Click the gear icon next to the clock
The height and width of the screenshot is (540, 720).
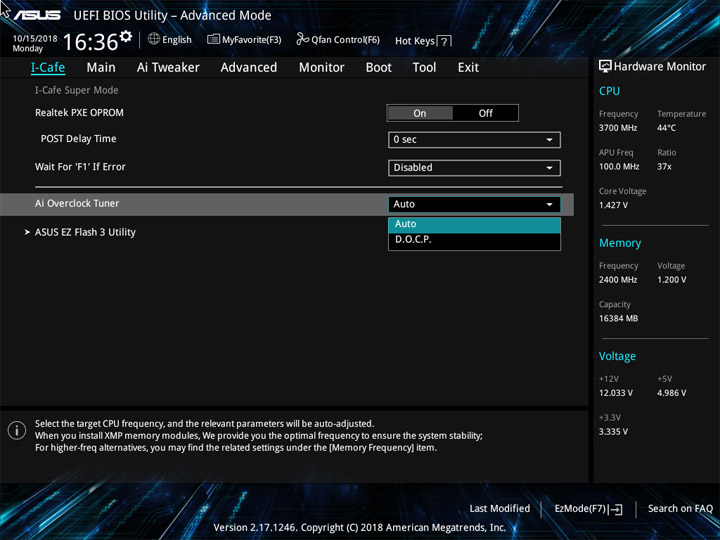coord(126,36)
